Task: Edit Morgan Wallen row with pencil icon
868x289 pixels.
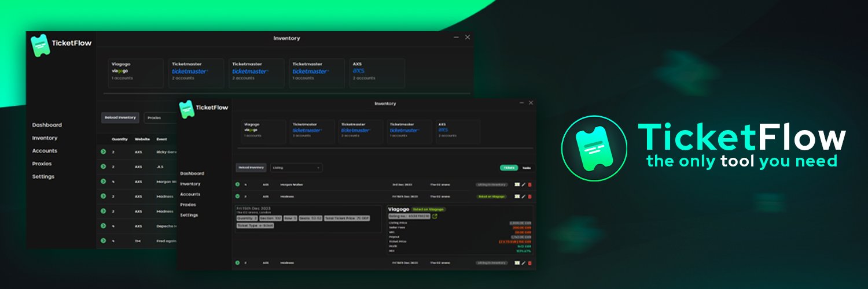Action: (x=523, y=184)
